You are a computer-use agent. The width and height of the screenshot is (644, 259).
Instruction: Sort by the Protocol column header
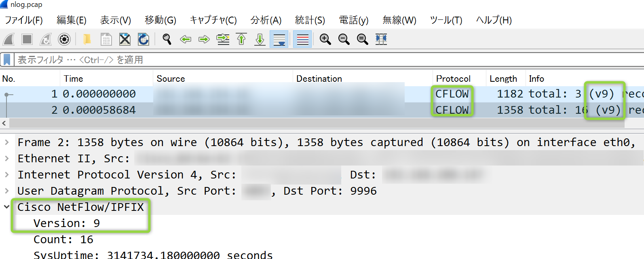[453, 79]
